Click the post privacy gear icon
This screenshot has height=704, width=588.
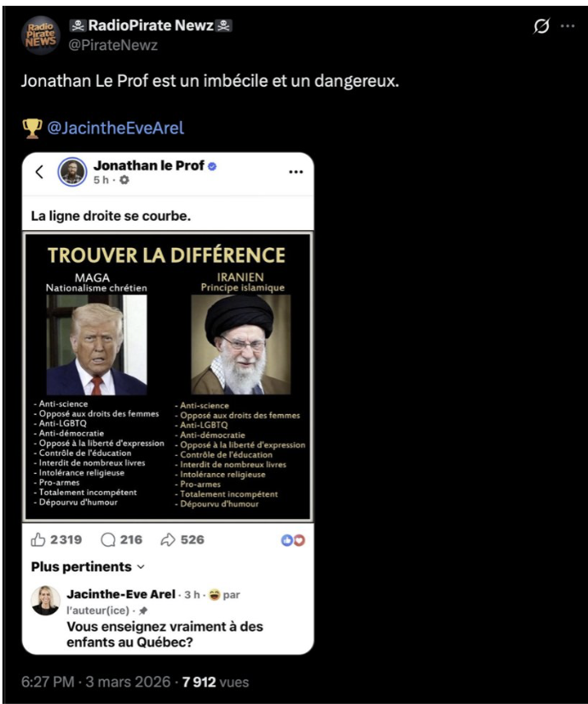124,181
